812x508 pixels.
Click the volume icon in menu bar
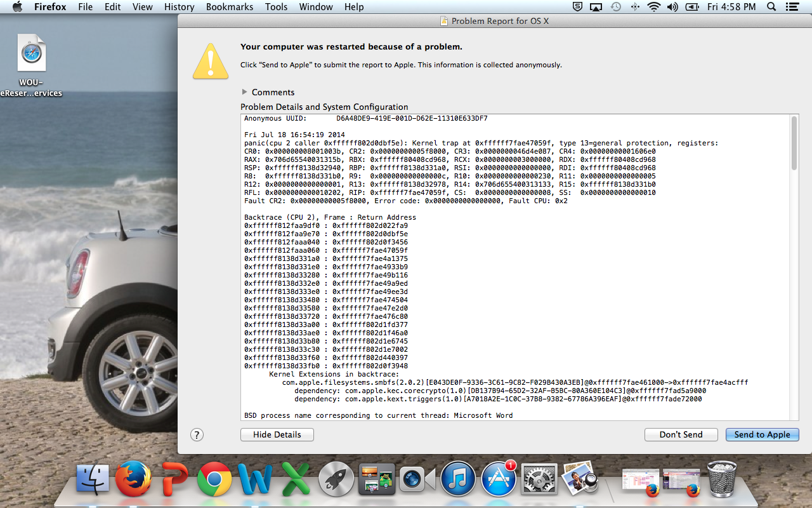673,7
